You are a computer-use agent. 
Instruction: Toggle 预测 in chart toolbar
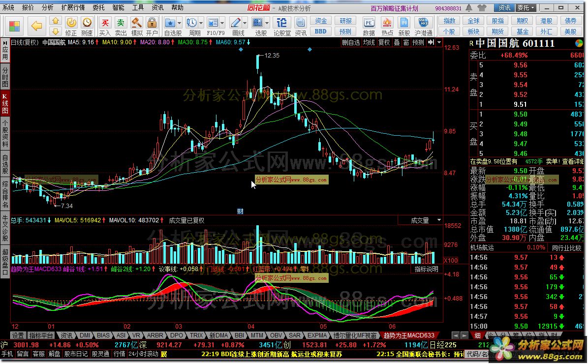[418, 42]
